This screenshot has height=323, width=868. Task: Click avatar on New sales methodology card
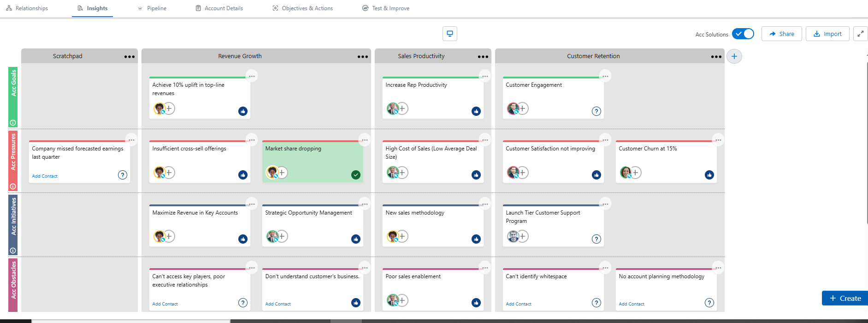tap(392, 236)
